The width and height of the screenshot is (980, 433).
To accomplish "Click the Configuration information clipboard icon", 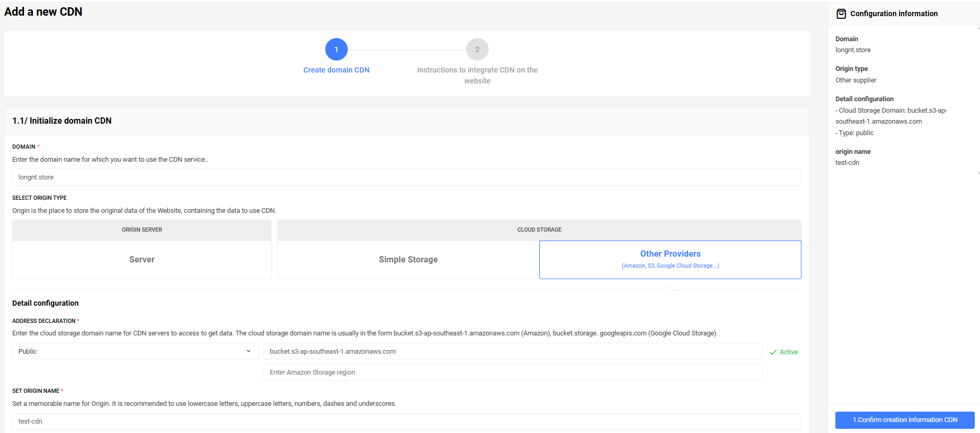I will click(x=841, y=14).
